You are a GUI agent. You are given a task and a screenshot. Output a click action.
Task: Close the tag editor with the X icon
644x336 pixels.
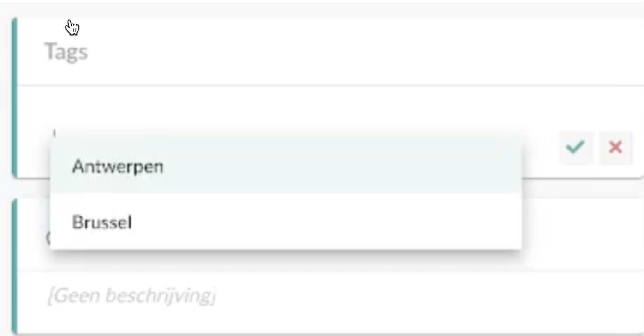tap(615, 147)
